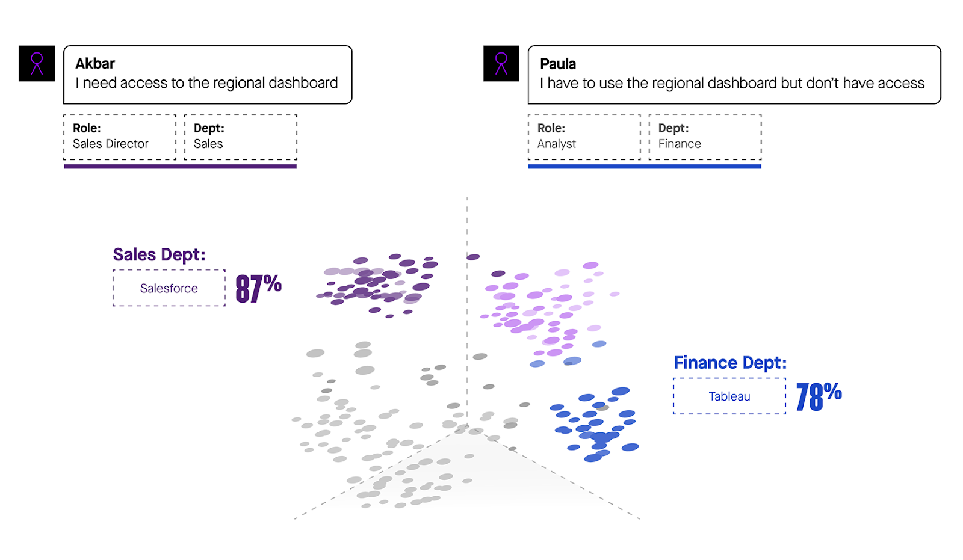Screen dimensions: 963x560
Task: Click the Sales Director role box
Action: point(120,137)
